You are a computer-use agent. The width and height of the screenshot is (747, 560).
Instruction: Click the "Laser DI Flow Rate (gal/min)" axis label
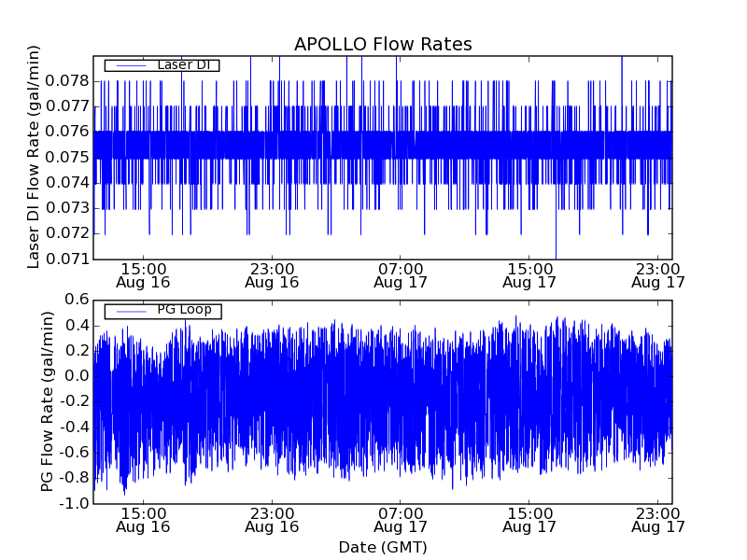34,157
